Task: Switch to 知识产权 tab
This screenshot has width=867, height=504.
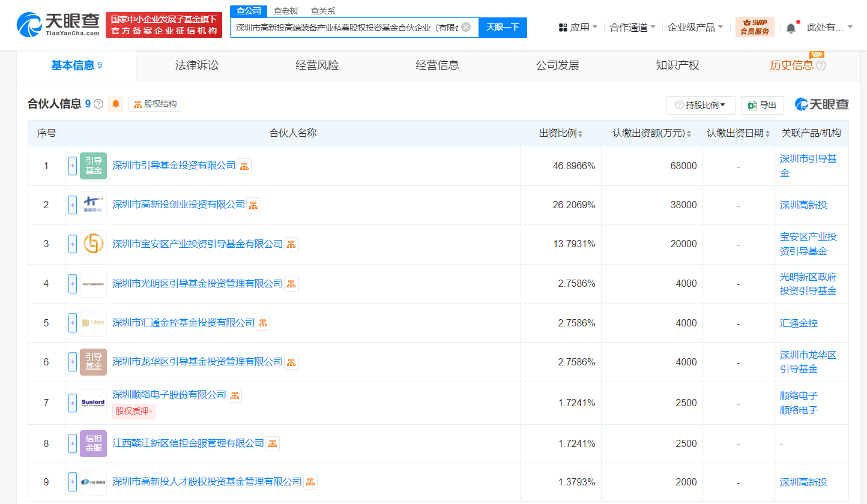Action: pos(677,65)
